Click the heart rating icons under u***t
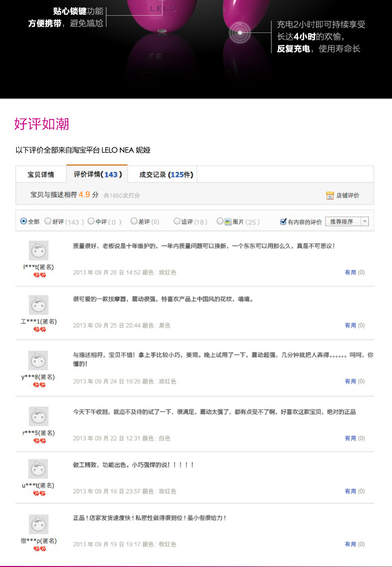The image size is (392, 567). click(39, 494)
